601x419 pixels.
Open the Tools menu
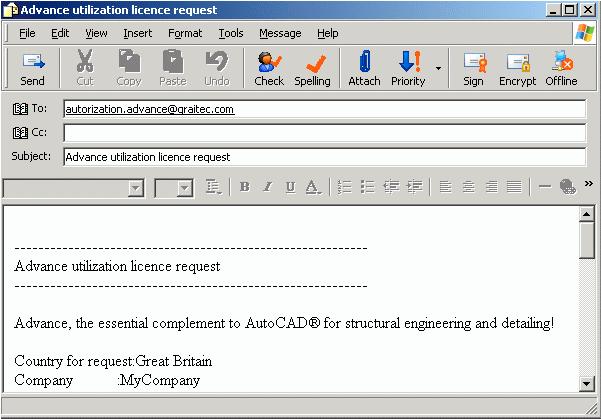coord(231,33)
